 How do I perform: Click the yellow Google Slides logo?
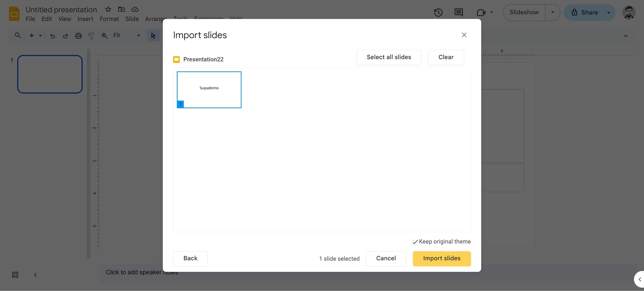point(14,13)
